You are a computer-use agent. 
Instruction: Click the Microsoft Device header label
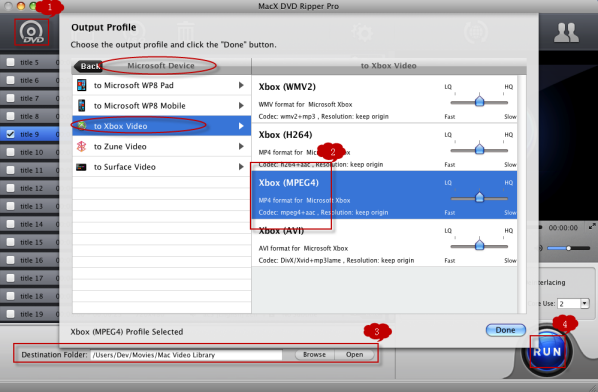point(161,66)
